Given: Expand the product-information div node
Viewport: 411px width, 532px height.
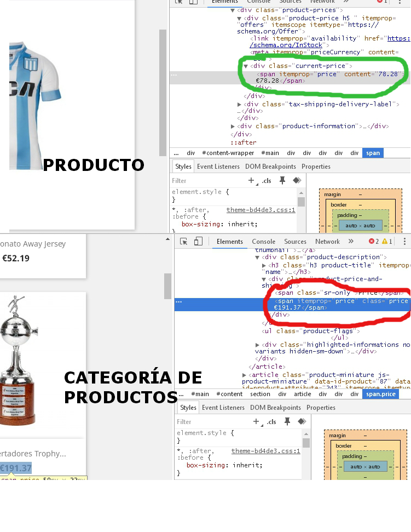Looking at the screenshot, I should (x=233, y=126).
